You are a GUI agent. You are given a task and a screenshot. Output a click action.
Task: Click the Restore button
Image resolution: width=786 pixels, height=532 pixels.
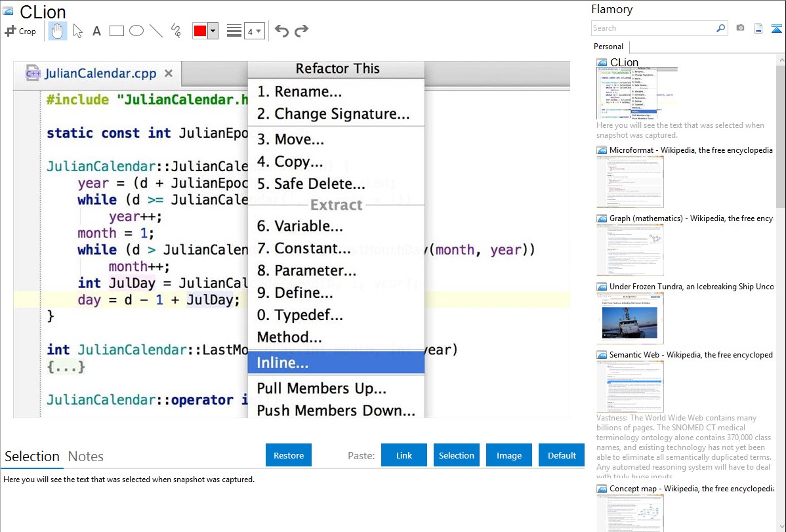coord(289,455)
